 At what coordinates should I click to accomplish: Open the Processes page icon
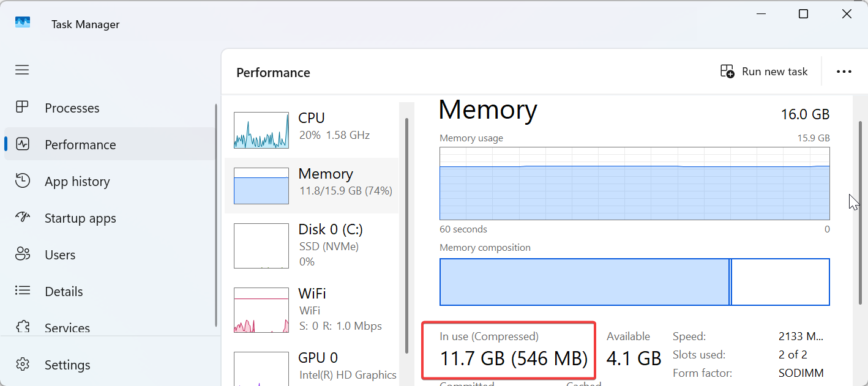(x=22, y=108)
